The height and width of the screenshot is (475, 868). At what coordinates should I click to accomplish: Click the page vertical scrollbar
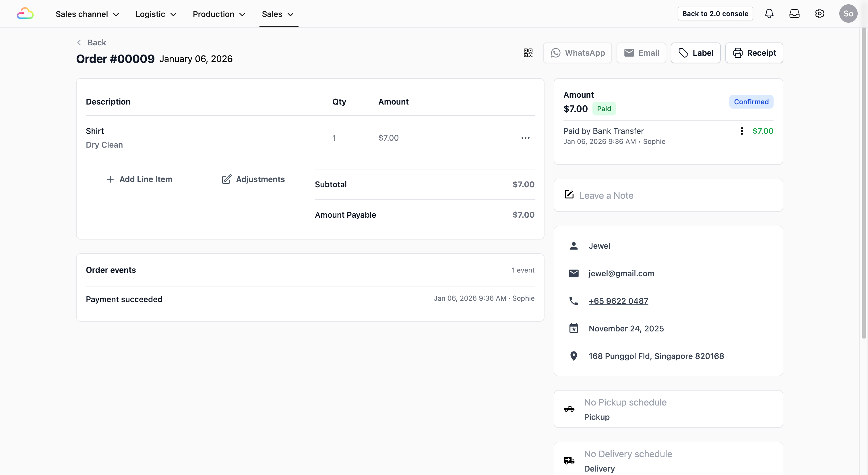tap(863, 182)
